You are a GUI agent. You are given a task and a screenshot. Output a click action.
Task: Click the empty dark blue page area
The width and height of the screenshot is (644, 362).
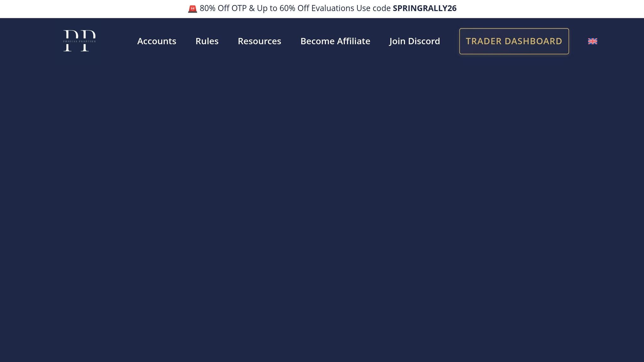click(322, 204)
